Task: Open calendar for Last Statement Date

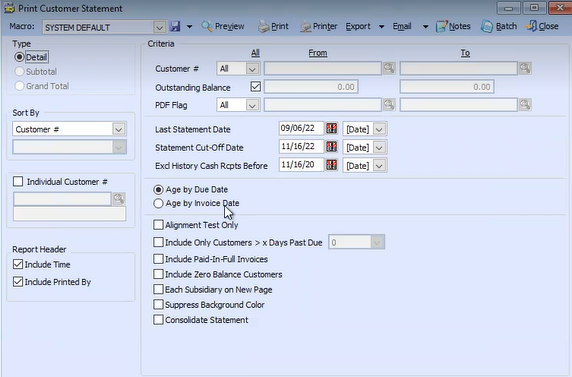Action: pyautogui.click(x=331, y=128)
